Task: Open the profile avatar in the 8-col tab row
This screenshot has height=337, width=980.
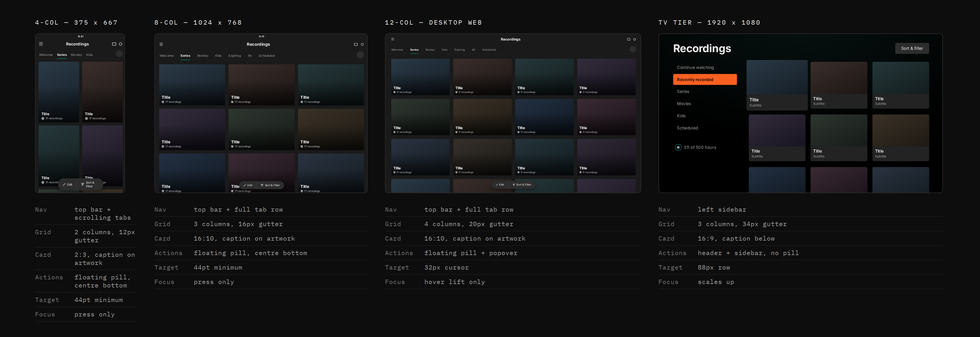Action: pos(360,55)
